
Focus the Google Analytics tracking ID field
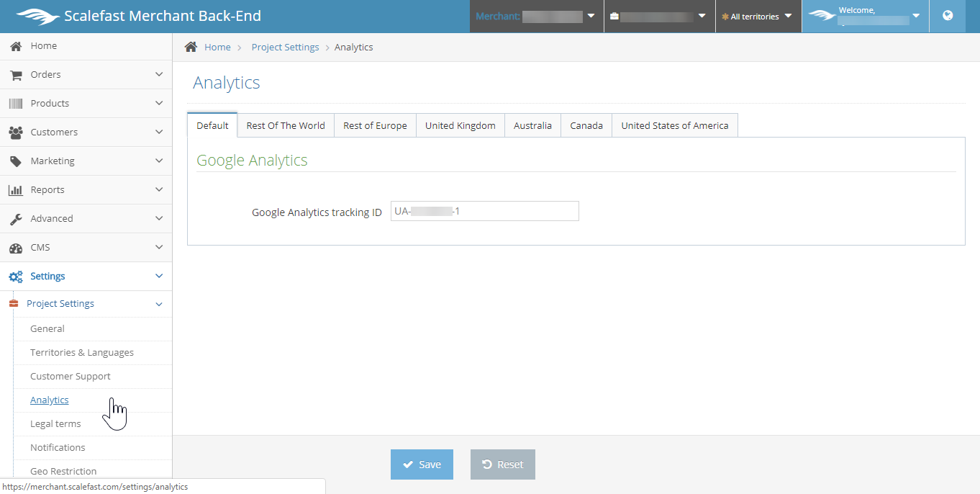(x=484, y=211)
